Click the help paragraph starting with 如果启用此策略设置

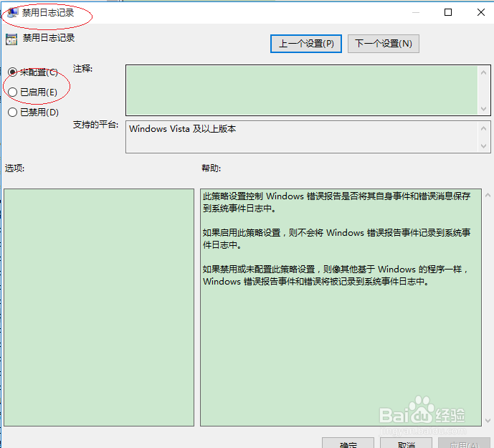click(x=336, y=239)
